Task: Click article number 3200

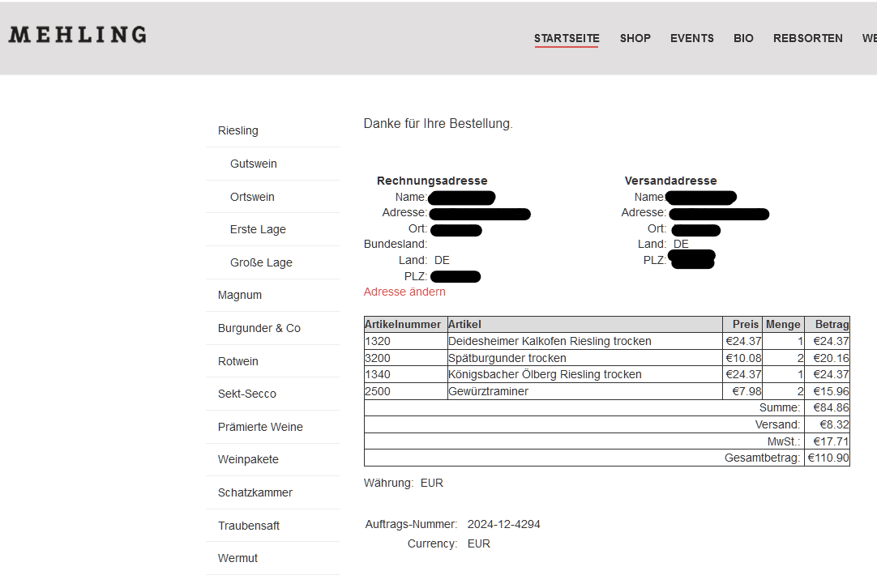Action: [x=378, y=358]
